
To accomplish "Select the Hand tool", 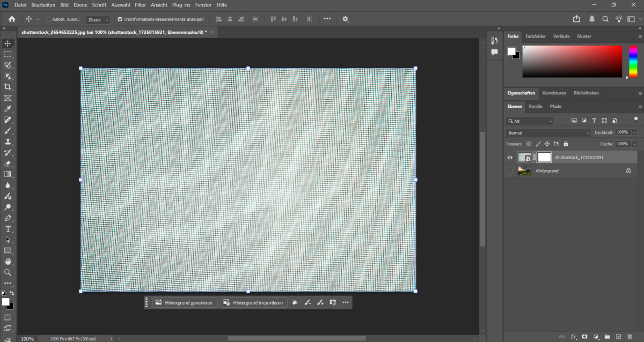I will [8, 261].
